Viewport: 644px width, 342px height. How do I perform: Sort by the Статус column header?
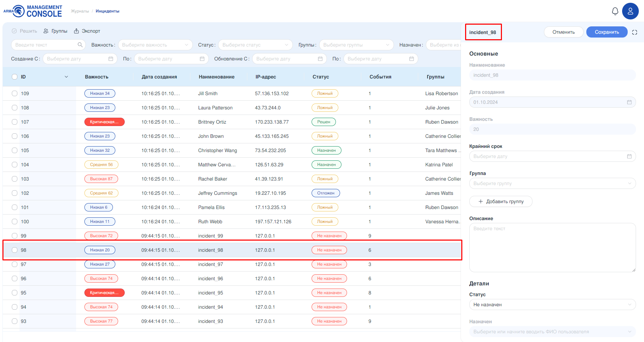[x=320, y=77]
